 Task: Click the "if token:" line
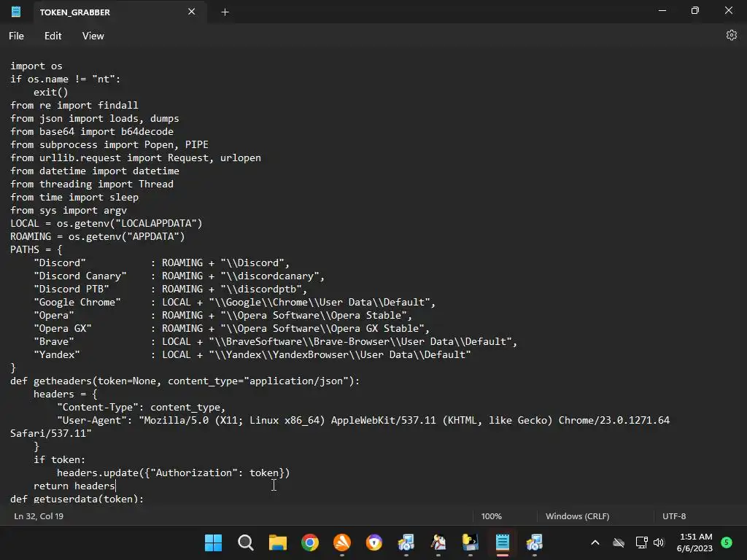pyautogui.click(x=59, y=460)
